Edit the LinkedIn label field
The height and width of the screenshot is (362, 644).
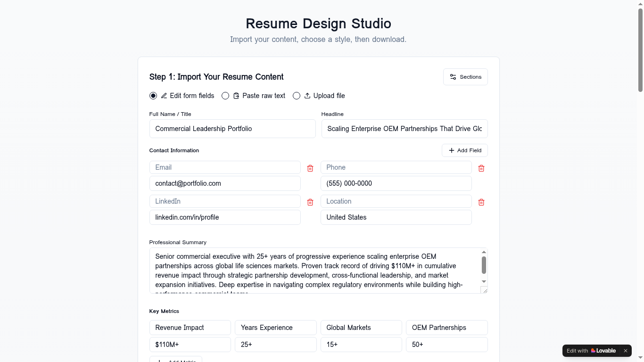tap(225, 201)
